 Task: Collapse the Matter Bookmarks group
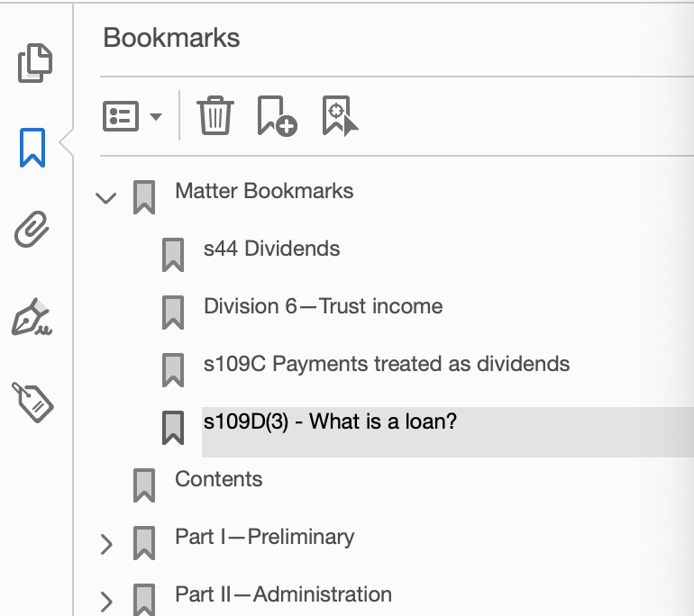tap(106, 197)
